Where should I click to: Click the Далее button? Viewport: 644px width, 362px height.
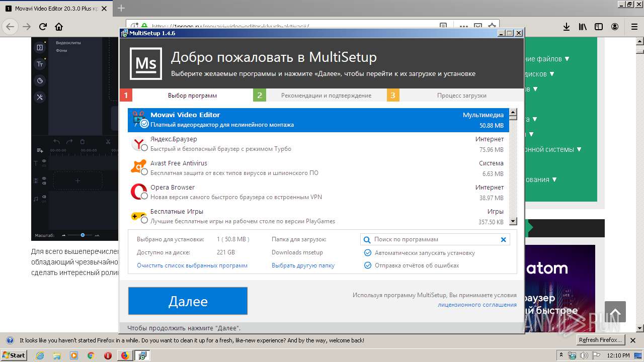tap(188, 301)
